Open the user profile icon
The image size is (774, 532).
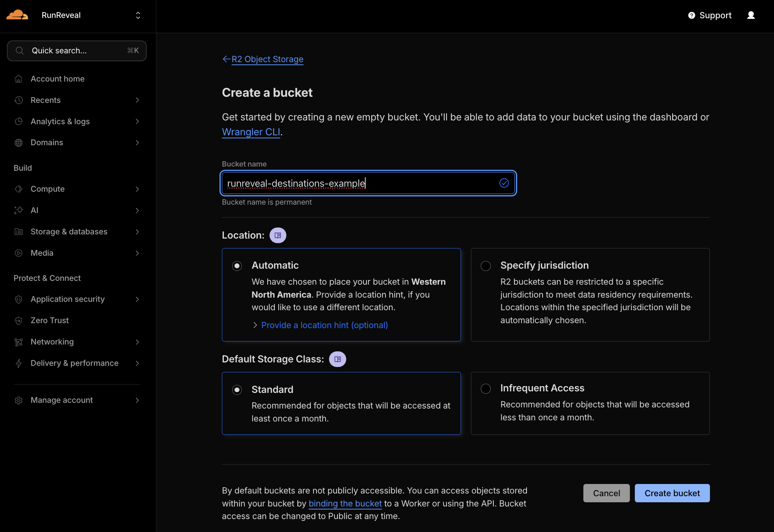(x=751, y=15)
